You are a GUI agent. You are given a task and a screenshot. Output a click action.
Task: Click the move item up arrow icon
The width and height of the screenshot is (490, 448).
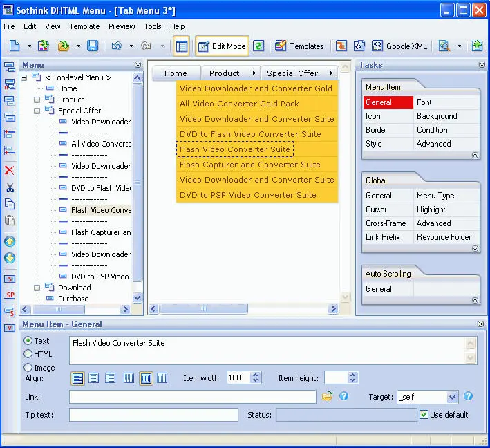[10, 241]
